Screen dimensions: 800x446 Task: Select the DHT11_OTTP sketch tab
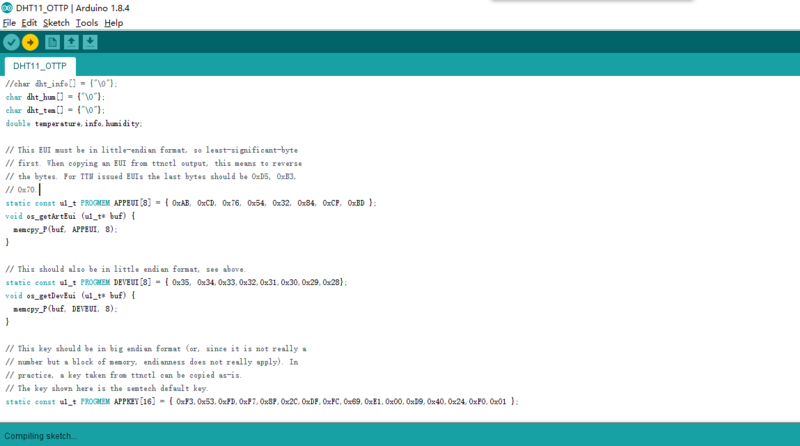tap(40, 66)
